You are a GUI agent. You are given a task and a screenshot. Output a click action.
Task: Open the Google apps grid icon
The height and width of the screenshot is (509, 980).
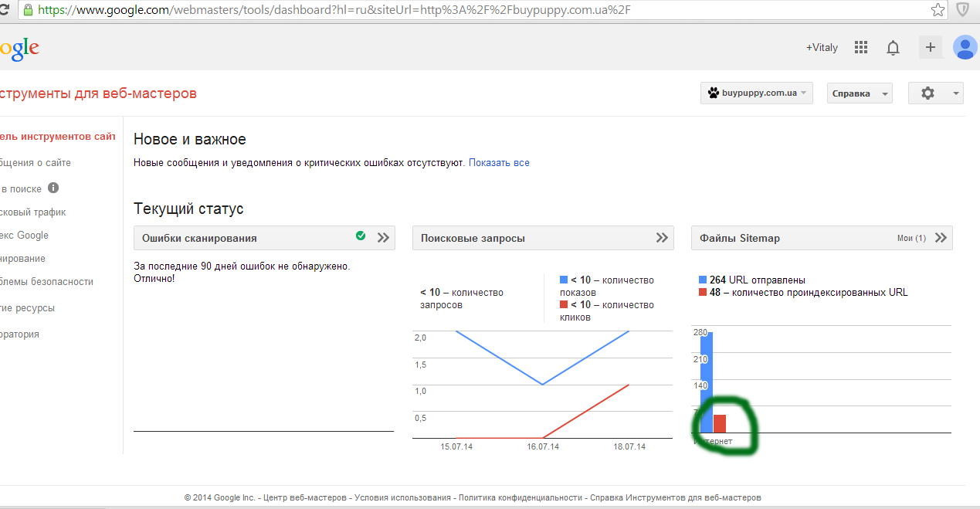pos(861,48)
